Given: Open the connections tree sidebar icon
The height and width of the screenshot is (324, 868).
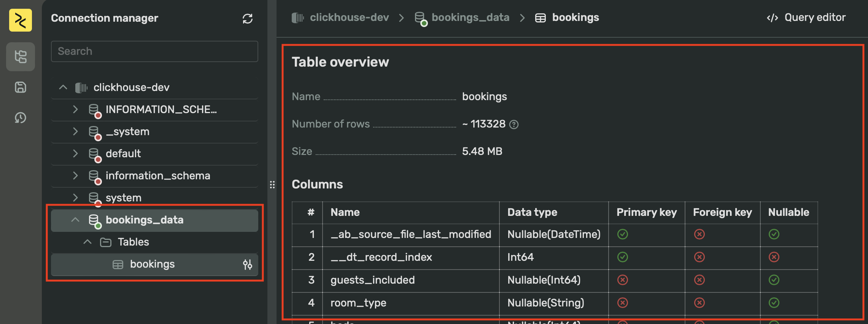Looking at the screenshot, I should [x=21, y=57].
